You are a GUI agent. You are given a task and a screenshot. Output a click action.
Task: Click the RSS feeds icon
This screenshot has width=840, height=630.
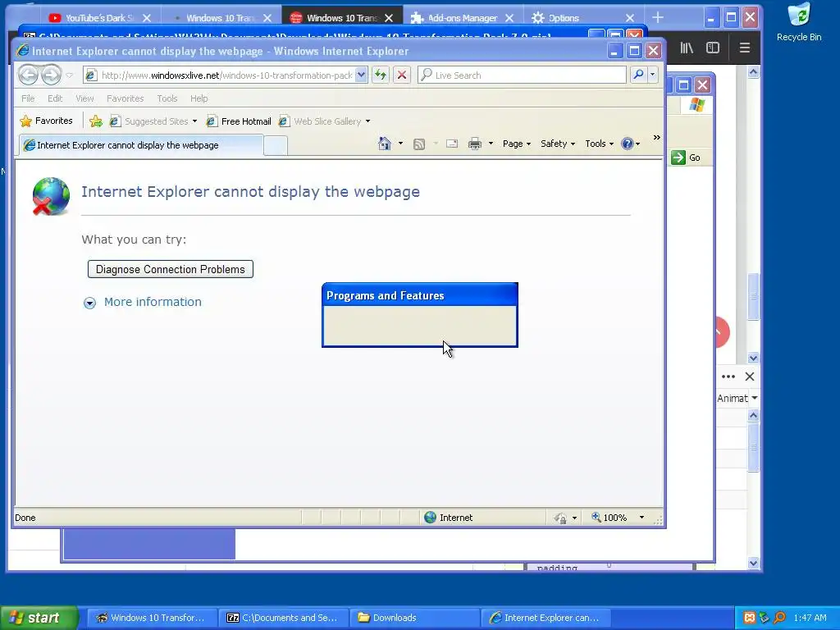tap(419, 144)
